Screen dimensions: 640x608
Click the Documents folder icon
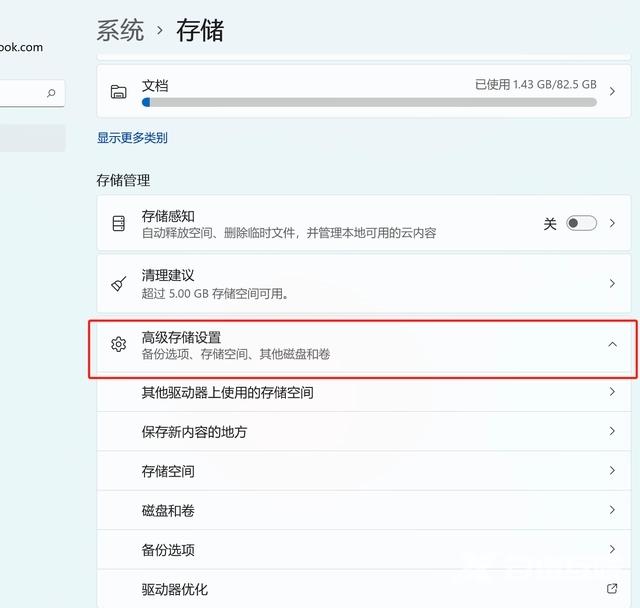point(118,92)
